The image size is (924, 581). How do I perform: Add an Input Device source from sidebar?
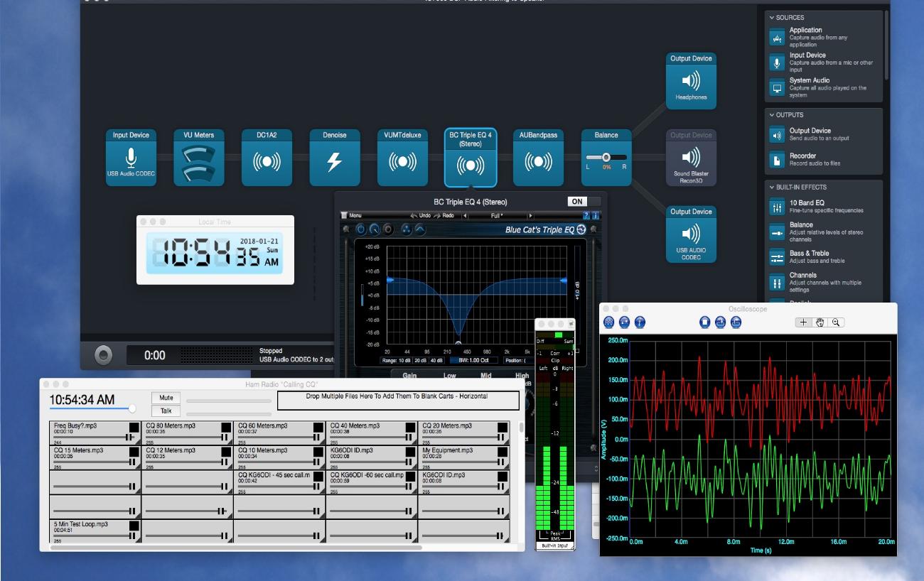click(x=823, y=63)
